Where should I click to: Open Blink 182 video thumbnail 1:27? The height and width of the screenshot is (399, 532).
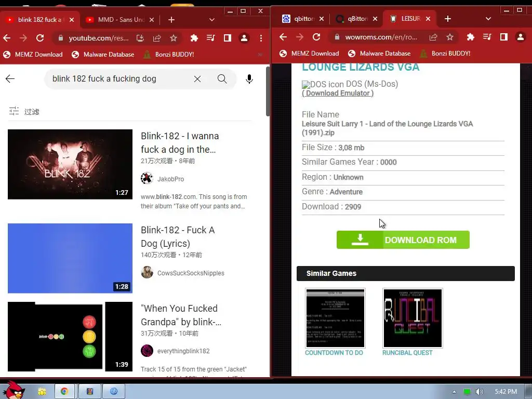[70, 164]
